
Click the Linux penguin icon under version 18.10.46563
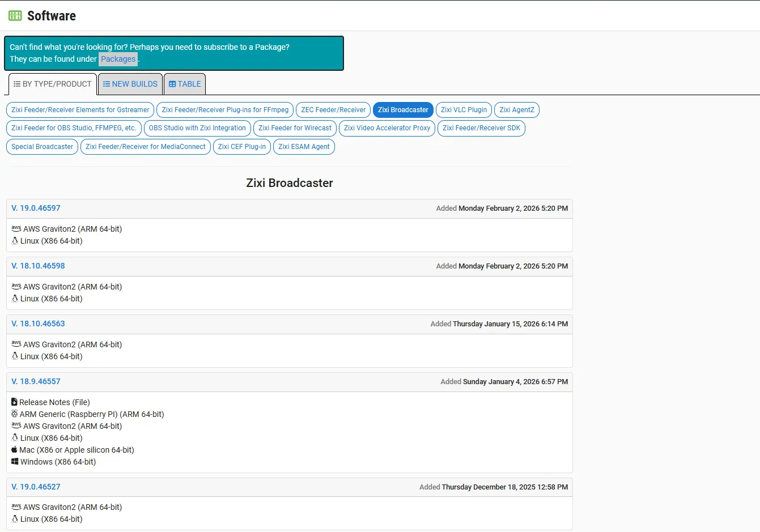15,356
